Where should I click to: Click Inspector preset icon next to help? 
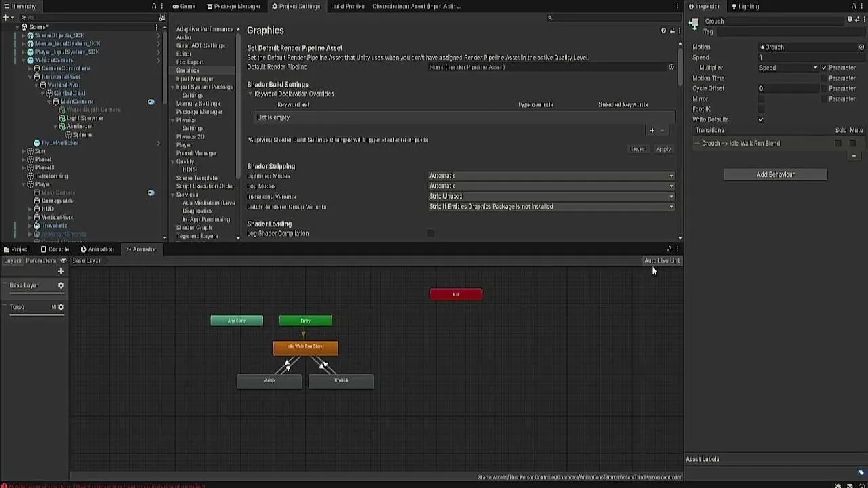point(856,20)
